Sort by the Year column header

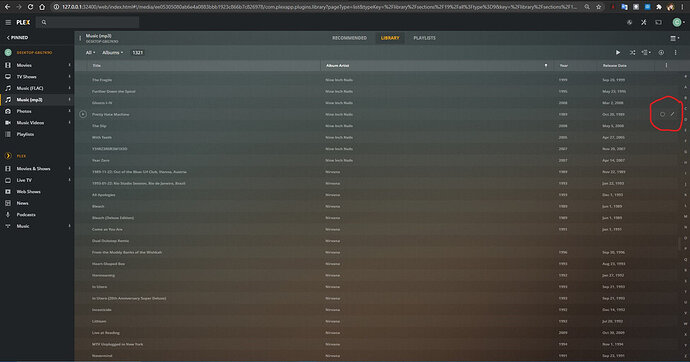click(x=564, y=66)
